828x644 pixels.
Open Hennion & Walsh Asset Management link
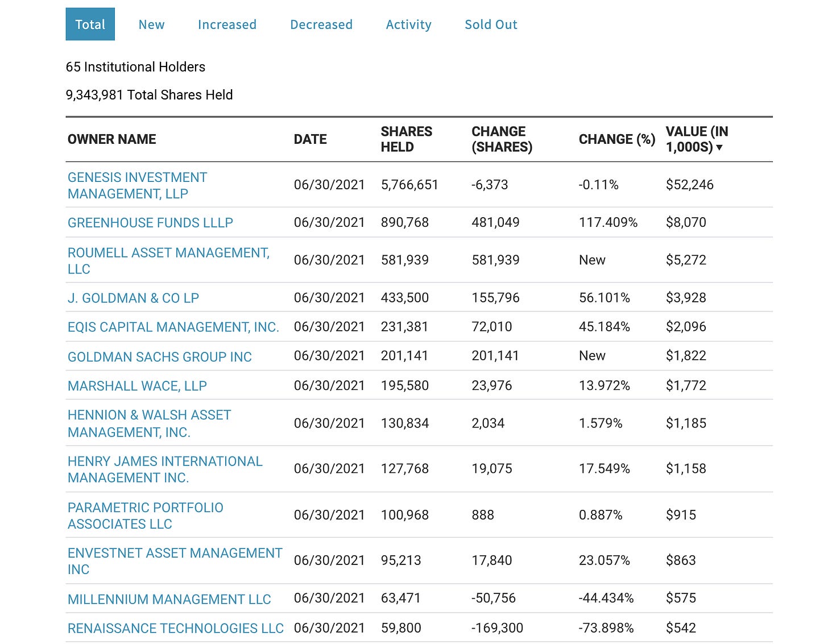pos(149,423)
